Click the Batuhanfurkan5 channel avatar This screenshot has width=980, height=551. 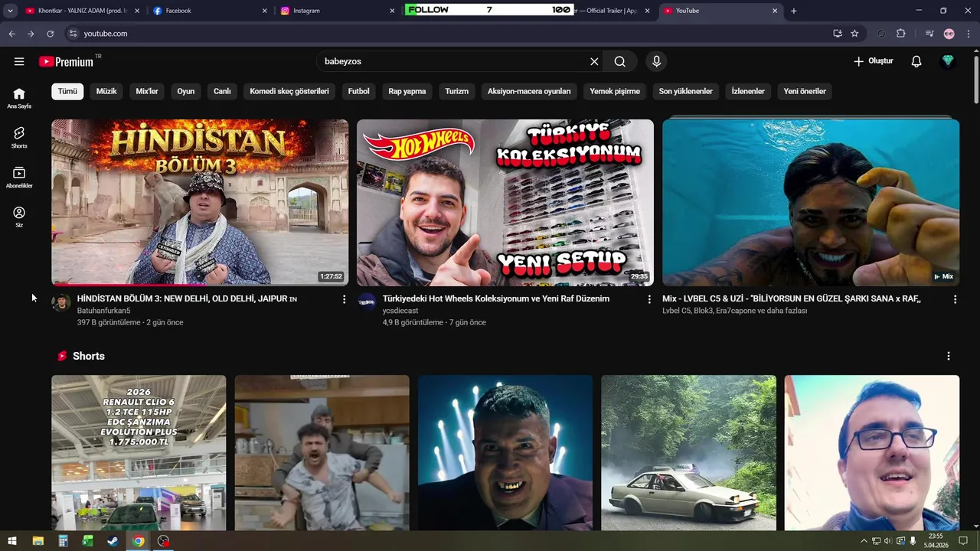[61, 302]
